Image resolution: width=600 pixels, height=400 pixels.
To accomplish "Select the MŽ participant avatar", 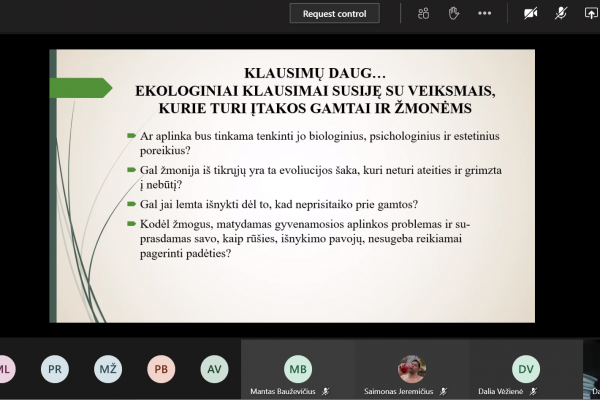I will click(108, 369).
